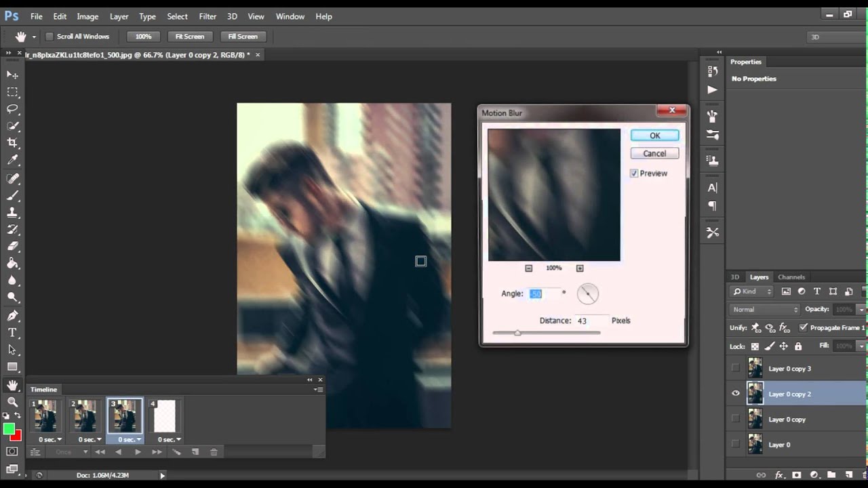Screen dimensions: 868x488
Task: Select the Eyedropper tool
Action: click(x=12, y=160)
